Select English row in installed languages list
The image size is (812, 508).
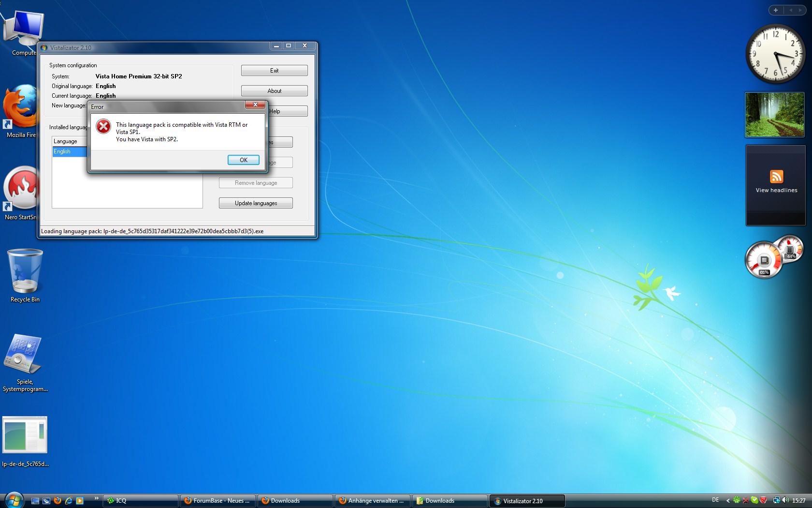tap(70, 151)
